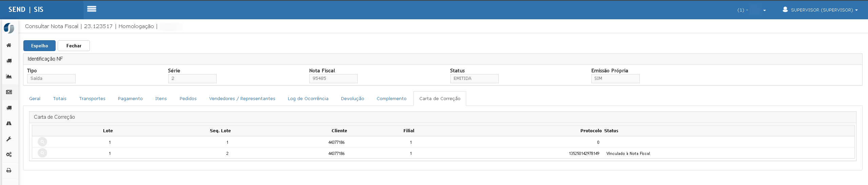Click magnifier icon for Seq. Lote 2 row
This screenshot has width=868, height=185.
point(42,153)
